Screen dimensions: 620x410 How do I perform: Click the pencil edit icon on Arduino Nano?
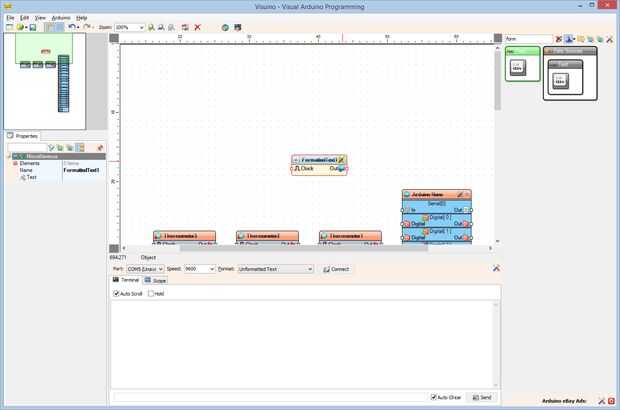(x=460, y=195)
